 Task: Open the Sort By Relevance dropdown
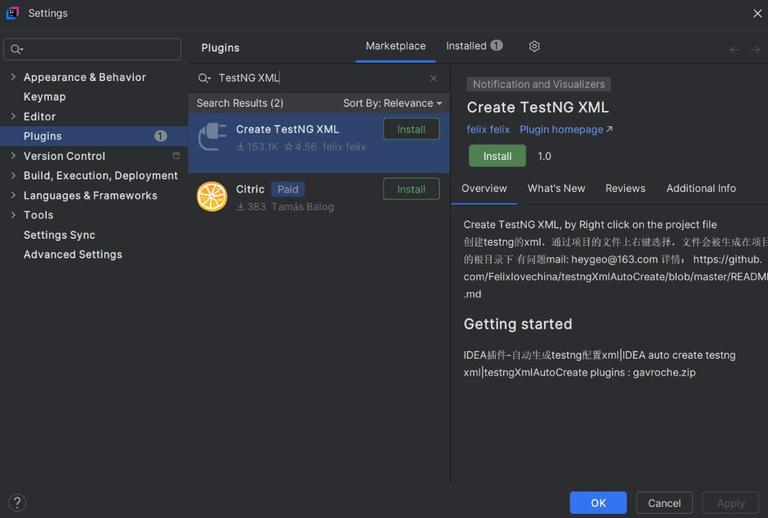click(x=392, y=103)
